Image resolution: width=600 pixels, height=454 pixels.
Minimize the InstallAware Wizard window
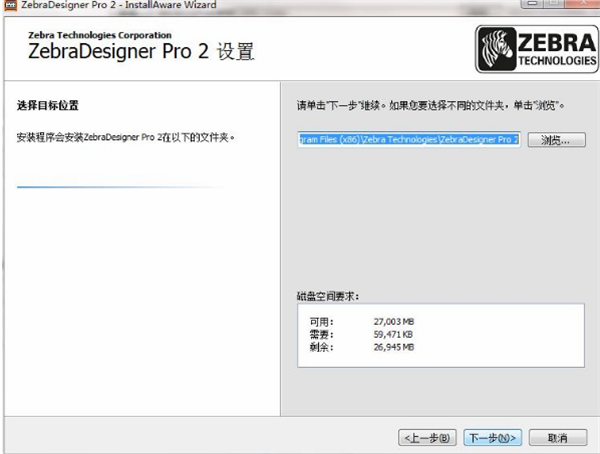pyautogui.click(x=532, y=3)
